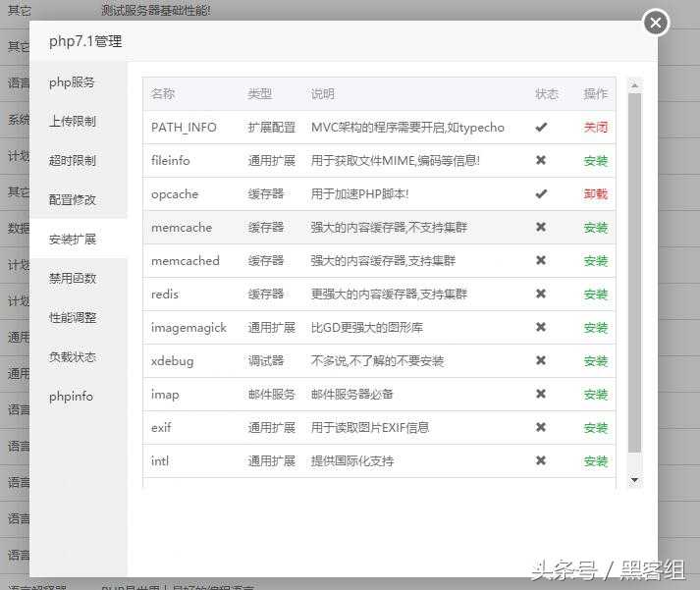
Task: Click the 邮件服务 type cell
Action: tap(272, 394)
